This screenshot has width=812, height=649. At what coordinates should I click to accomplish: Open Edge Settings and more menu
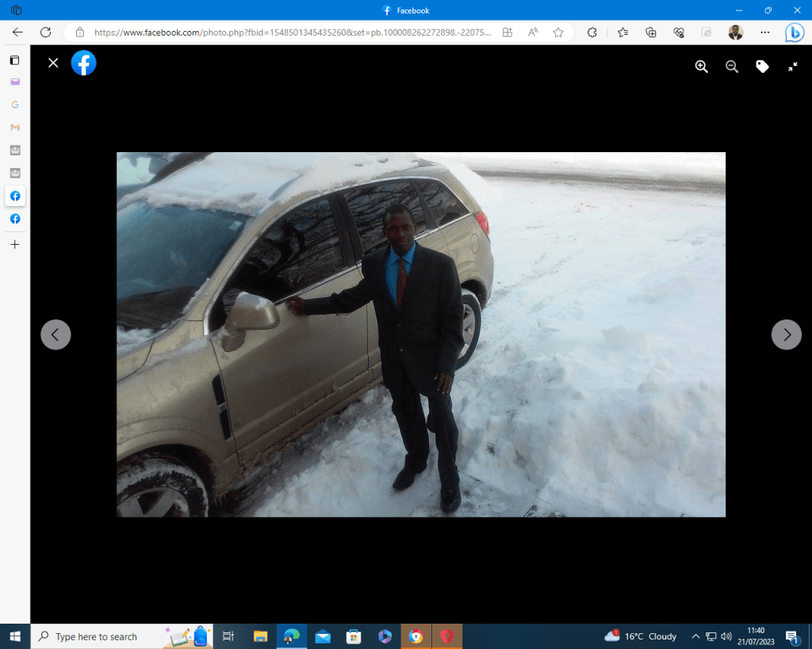[764, 32]
